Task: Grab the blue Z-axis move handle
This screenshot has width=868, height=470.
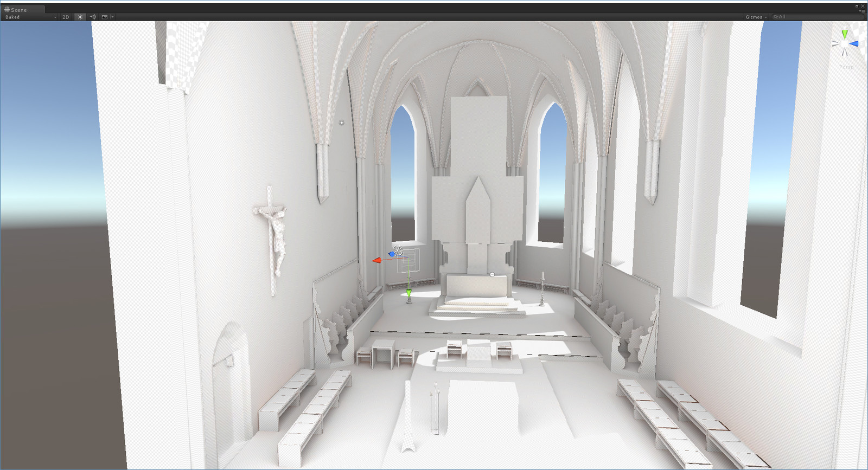Action: (392, 254)
